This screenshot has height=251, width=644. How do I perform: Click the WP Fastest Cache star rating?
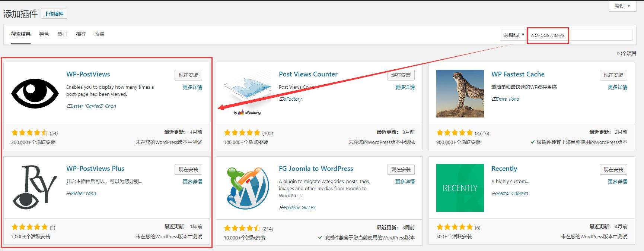455,133
